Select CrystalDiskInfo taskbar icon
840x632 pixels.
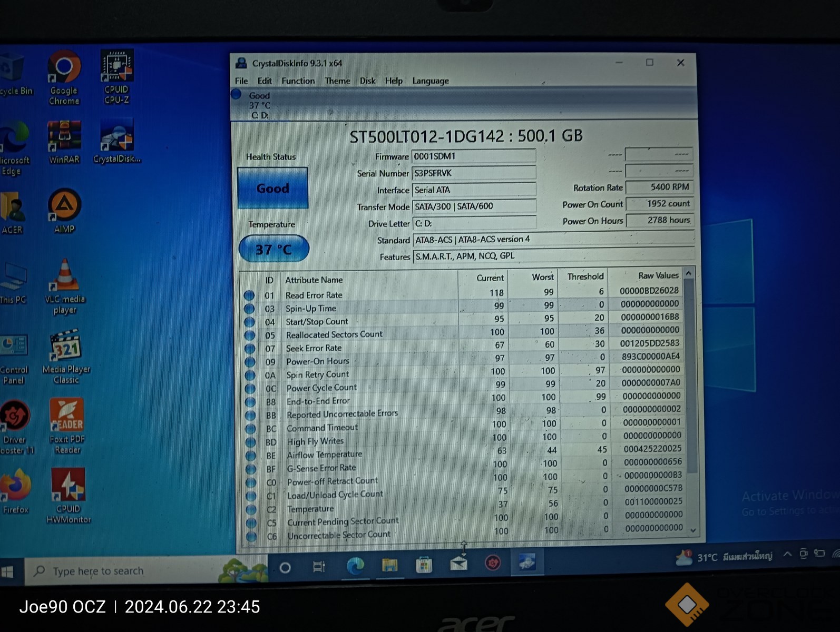tap(527, 562)
